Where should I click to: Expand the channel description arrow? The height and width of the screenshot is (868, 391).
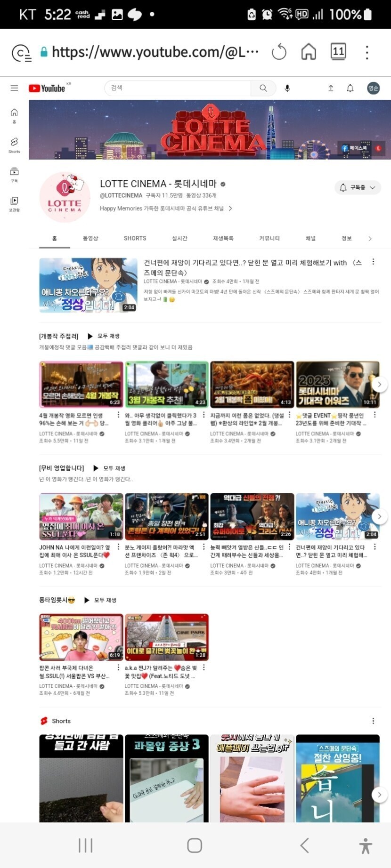click(230, 209)
